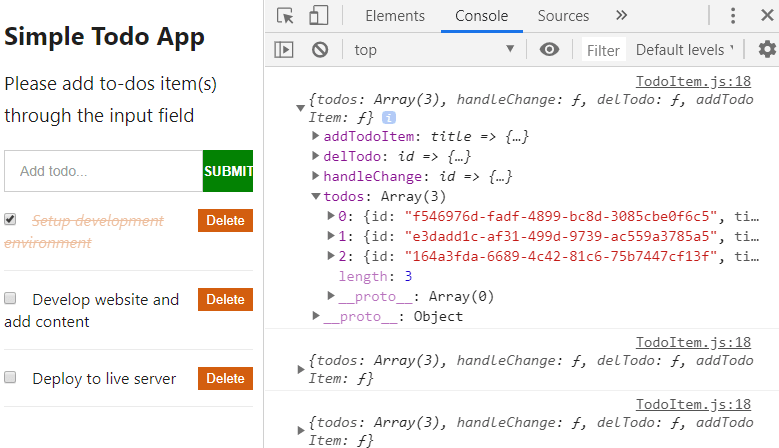
Task: Expand todos array item 0
Action: 330,216
